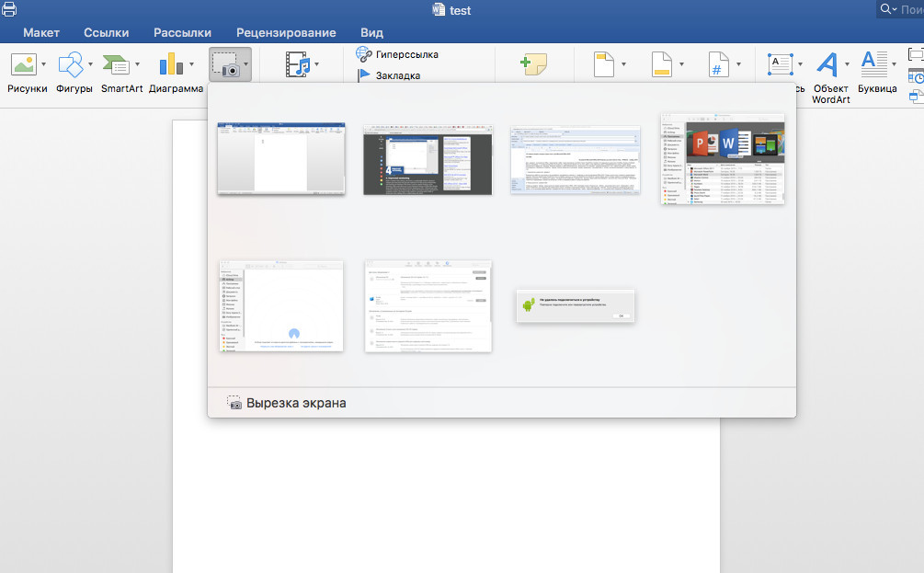Open the Фигуры shapes icon

pyautogui.click(x=70, y=65)
